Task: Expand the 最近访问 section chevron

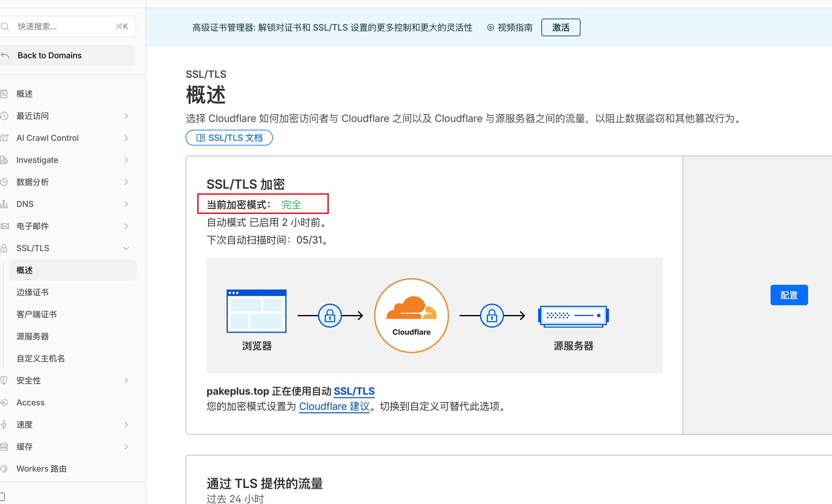Action: coord(126,116)
